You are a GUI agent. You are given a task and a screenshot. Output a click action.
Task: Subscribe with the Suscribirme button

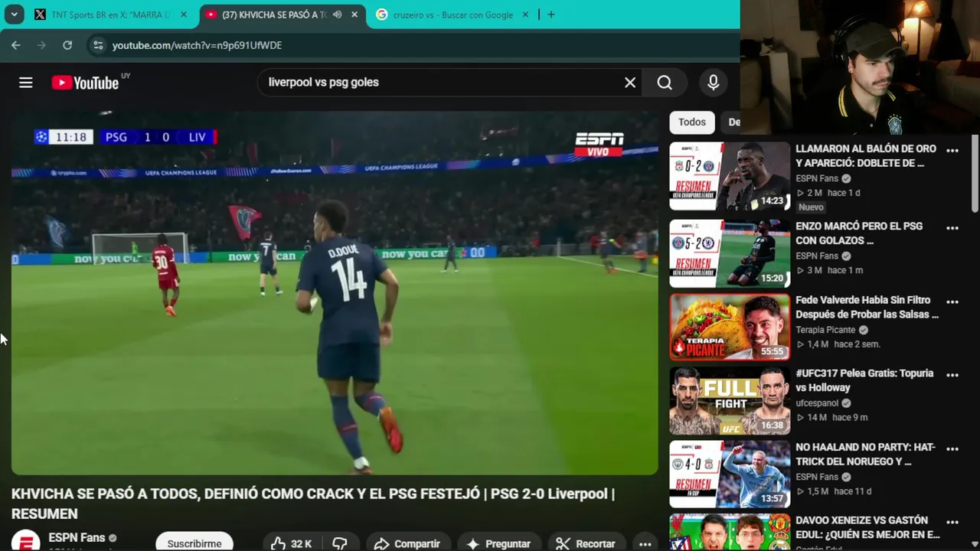[x=194, y=542]
